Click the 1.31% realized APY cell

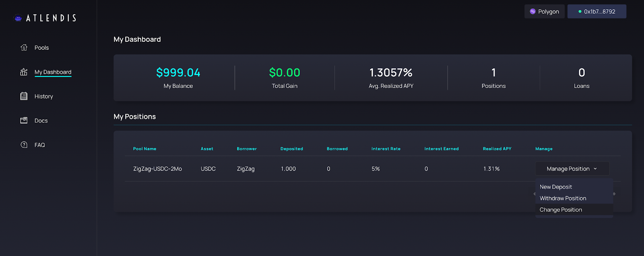(491, 169)
